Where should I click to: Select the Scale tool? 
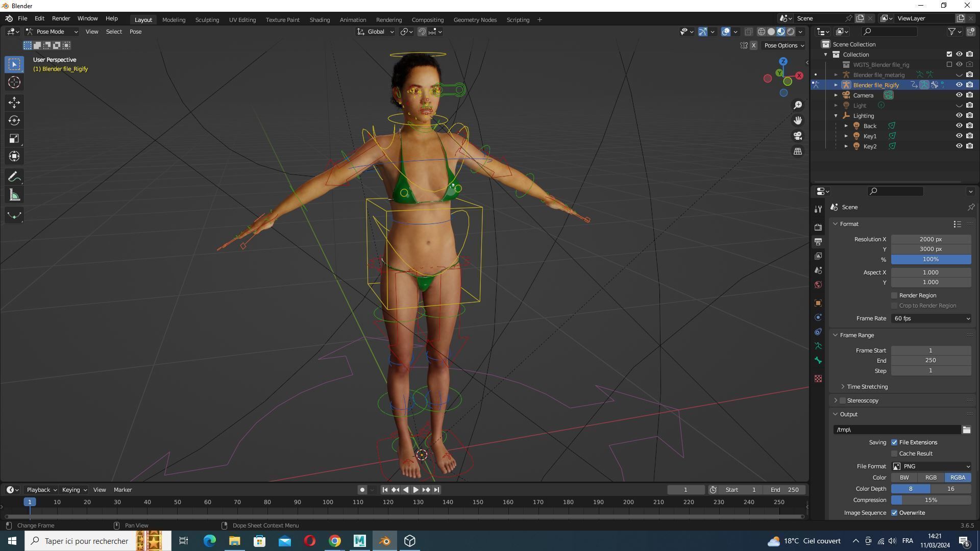[x=14, y=138]
